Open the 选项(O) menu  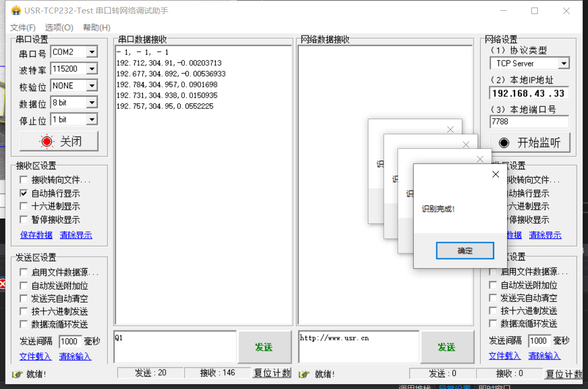point(59,28)
